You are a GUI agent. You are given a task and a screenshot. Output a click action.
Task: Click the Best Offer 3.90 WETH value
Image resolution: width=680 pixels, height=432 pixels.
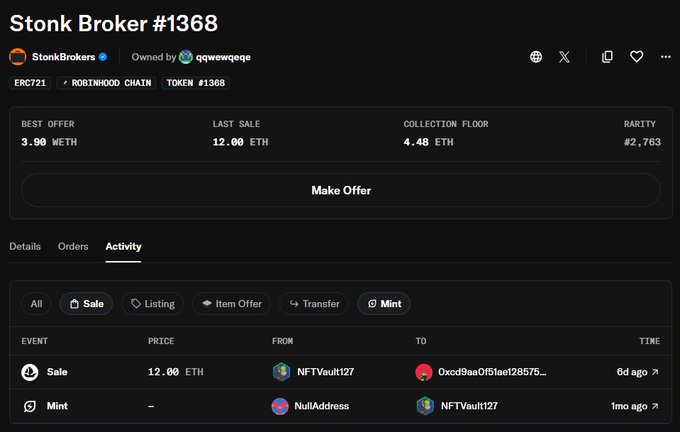pyautogui.click(x=49, y=142)
